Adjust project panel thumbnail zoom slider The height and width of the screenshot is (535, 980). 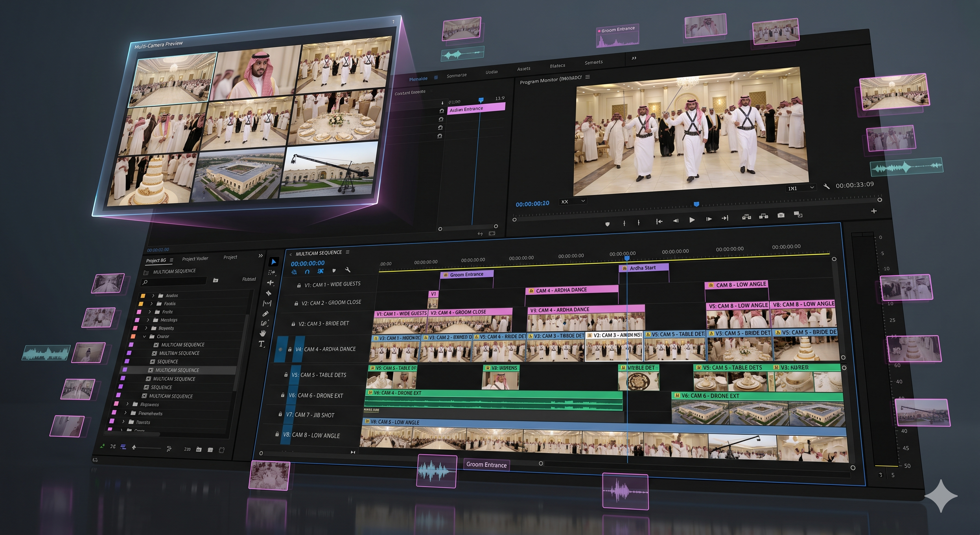(148, 448)
